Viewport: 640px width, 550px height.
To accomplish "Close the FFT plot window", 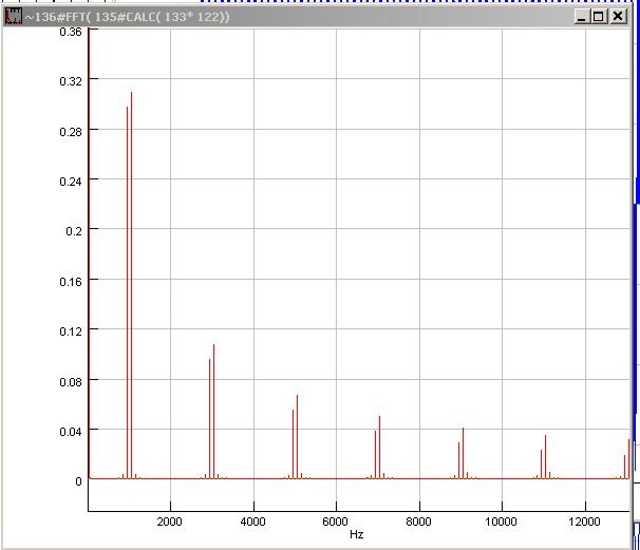I will 618,16.
